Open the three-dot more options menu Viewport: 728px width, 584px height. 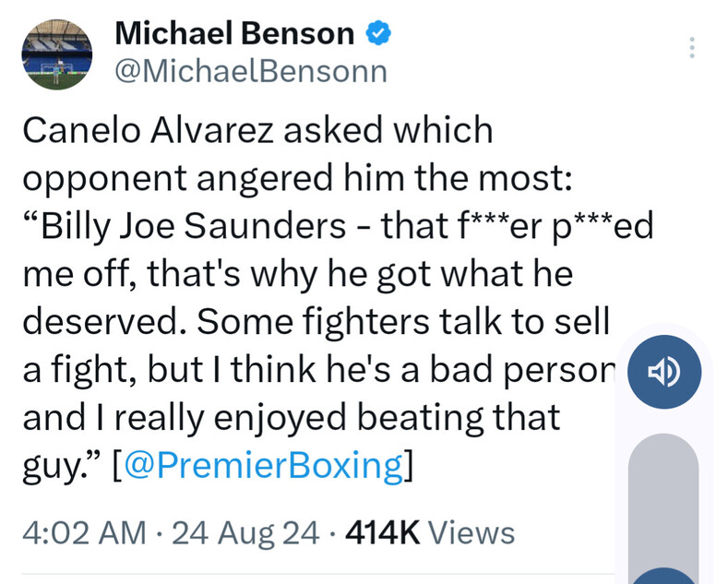(692, 48)
